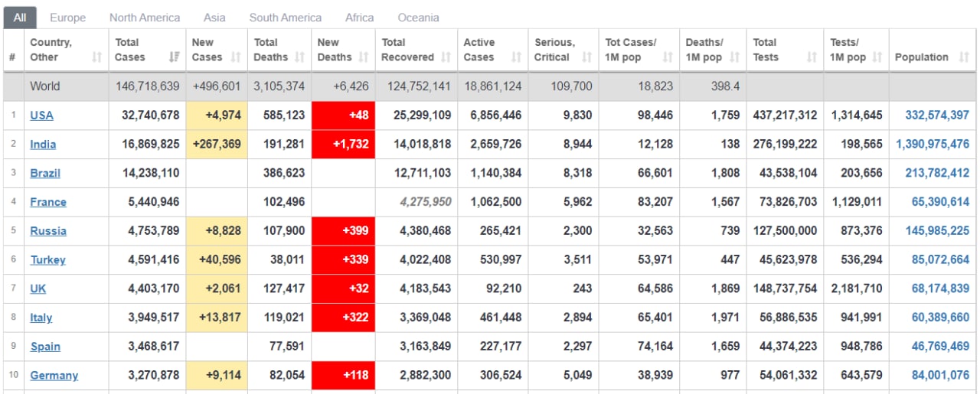Image resolution: width=980 pixels, height=394 pixels.
Task: Open the Russia country link
Action: 48,231
